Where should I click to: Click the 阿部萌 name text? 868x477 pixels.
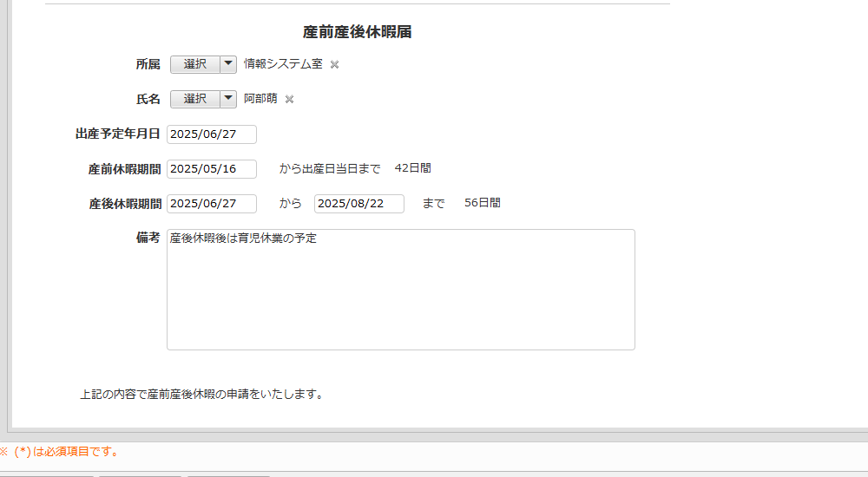click(260, 99)
